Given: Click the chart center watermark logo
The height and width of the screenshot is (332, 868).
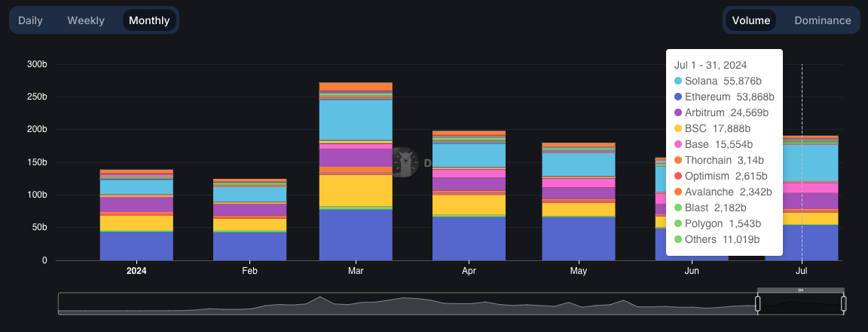Looking at the screenshot, I should pyautogui.click(x=407, y=162).
